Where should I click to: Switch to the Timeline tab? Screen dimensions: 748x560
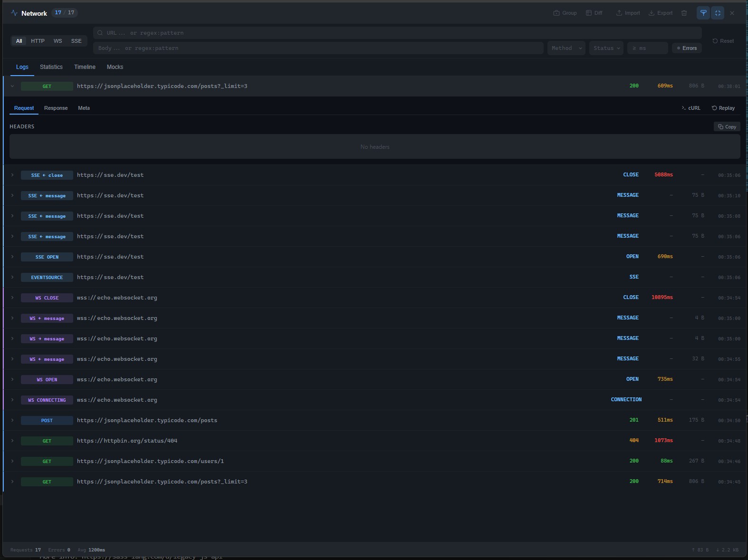85,67
